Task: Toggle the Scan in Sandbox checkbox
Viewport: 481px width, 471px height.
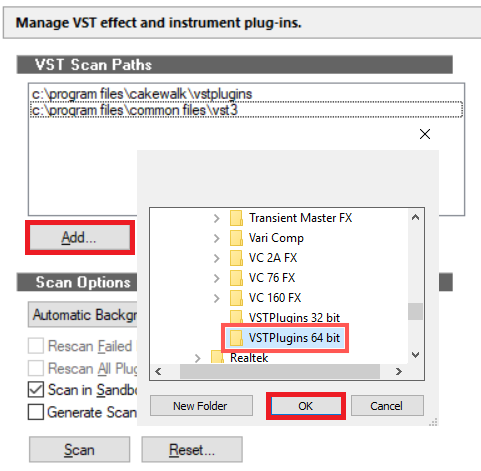Action: (x=36, y=389)
